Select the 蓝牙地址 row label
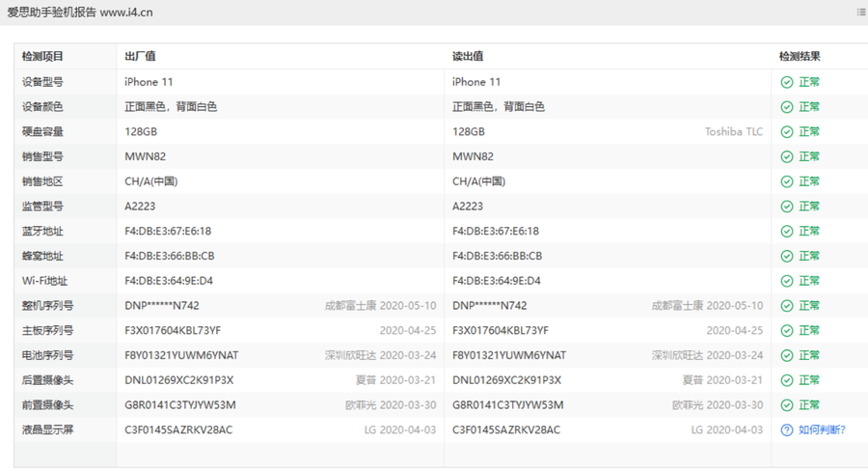 pos(42,231)
